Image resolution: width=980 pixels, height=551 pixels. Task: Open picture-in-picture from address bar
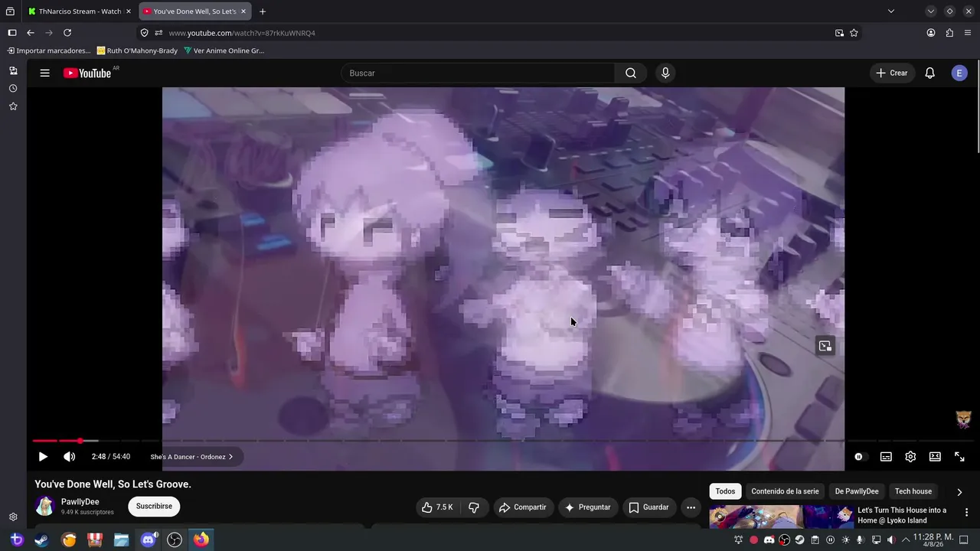click(839, 33)
